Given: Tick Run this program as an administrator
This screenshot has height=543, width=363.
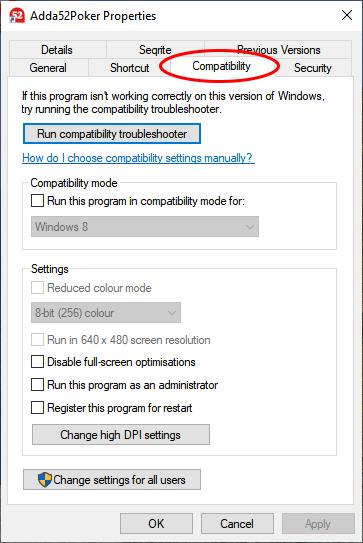Looking at the screenshot, I should 37,384.
